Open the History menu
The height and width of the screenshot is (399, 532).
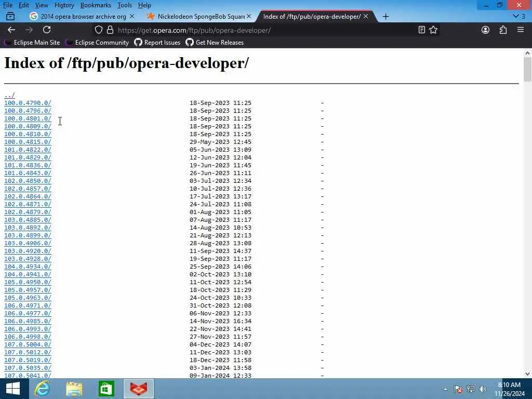(64, 5)
